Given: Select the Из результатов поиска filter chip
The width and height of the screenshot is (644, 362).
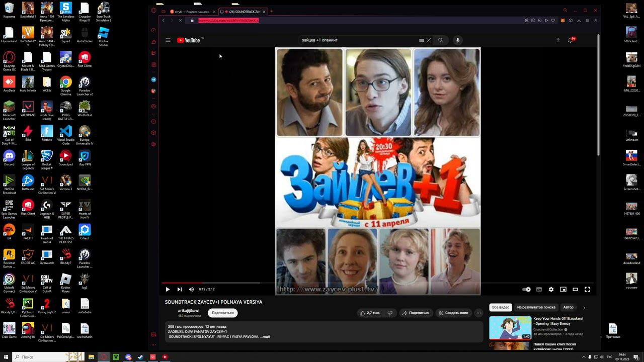Looking at the screenshot, I should tap(536, 307).
